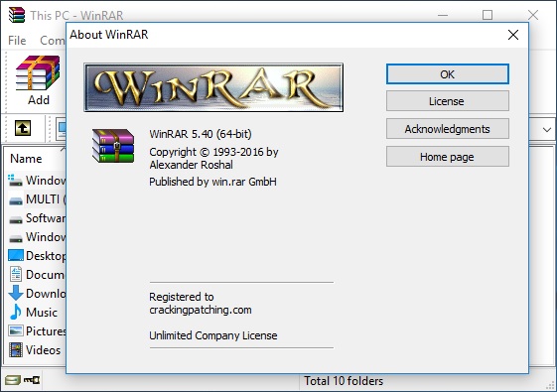This screenshot has height=392, width=557.
Task: Select the Music folder icon
Action: click(15, 312)
